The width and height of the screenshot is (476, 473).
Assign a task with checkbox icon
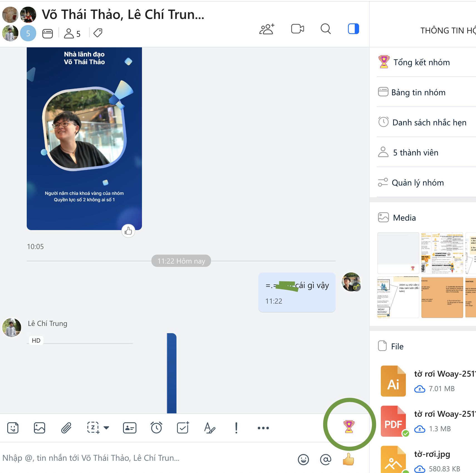pos(183,428)
